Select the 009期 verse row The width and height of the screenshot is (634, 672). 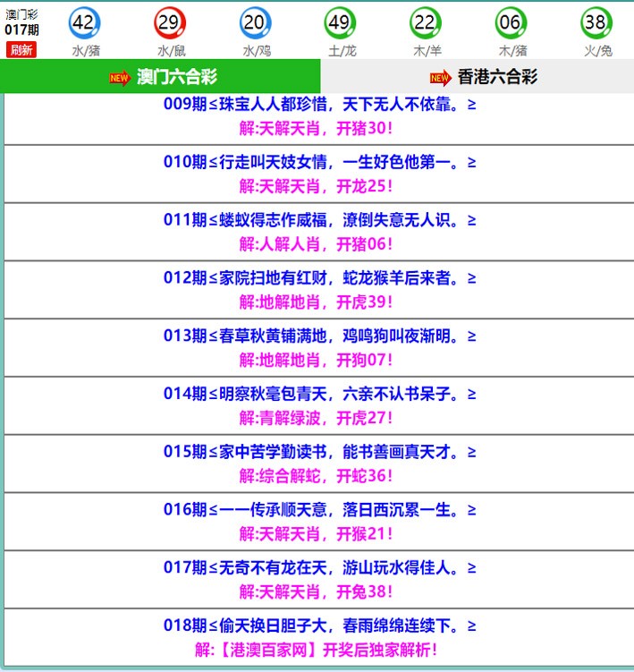[x=319, y=105]
